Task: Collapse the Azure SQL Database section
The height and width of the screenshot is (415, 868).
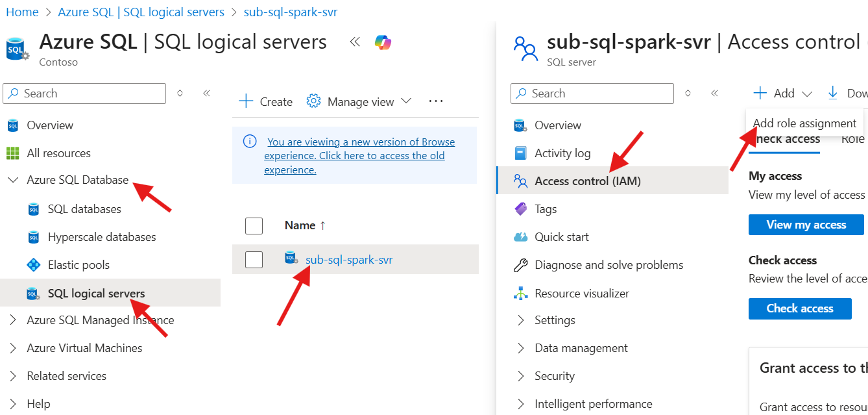Action: point(13,180)
